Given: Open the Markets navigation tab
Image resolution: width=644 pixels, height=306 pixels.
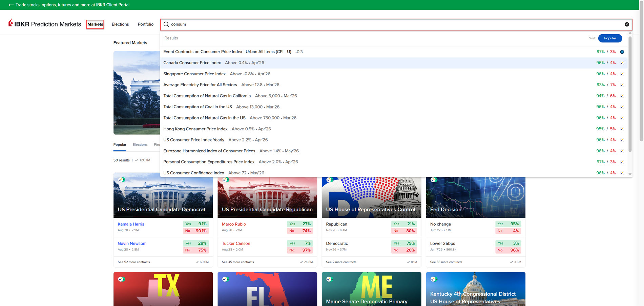Looking at the screenshot, I should click(x=95, y=24).
